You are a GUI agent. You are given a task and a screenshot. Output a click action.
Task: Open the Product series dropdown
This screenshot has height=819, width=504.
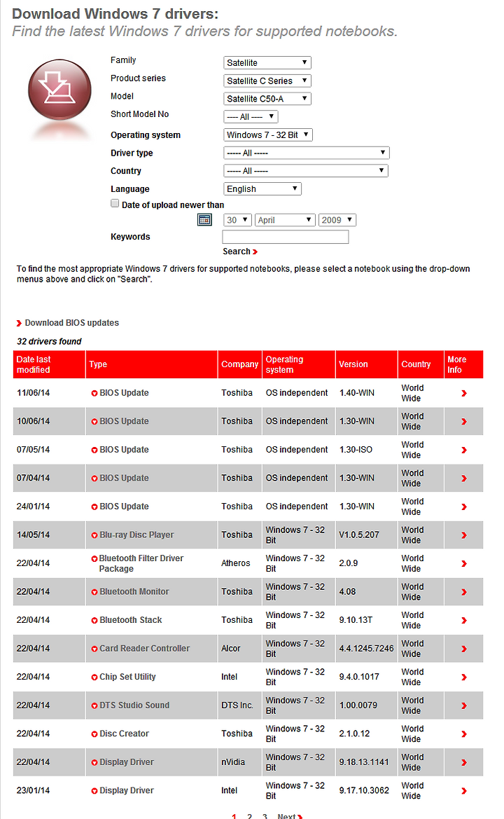pos(267,81)
